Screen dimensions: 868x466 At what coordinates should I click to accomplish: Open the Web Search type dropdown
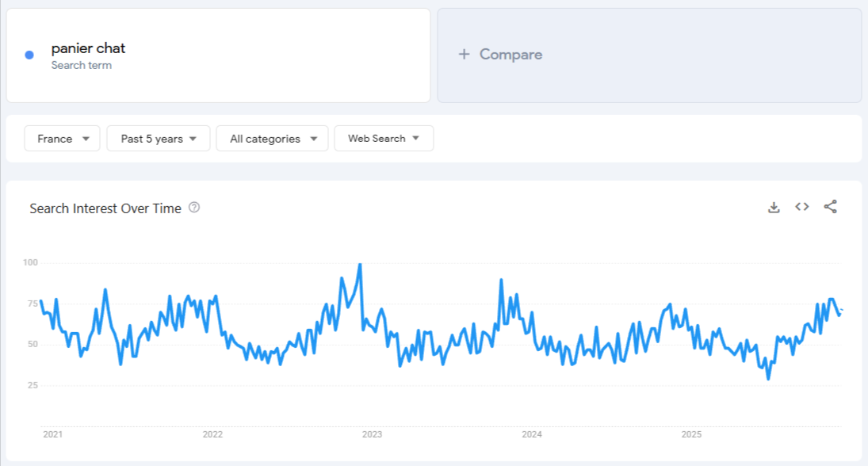(384, 138)
